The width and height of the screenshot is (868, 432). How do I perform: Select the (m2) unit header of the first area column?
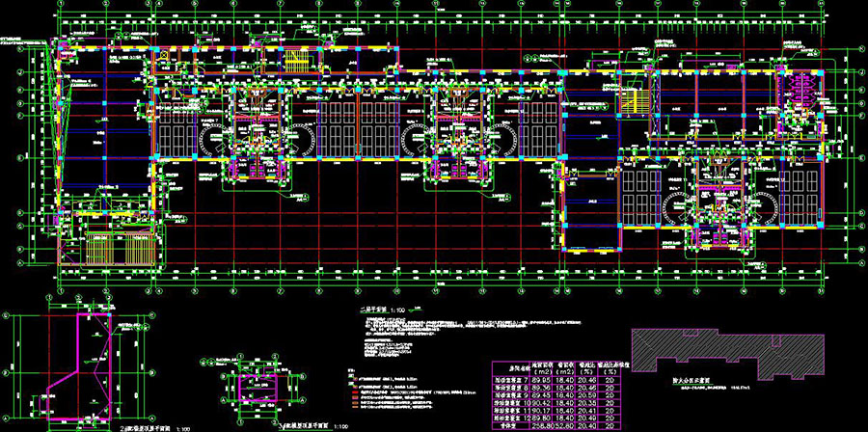[x=543, y=372]
